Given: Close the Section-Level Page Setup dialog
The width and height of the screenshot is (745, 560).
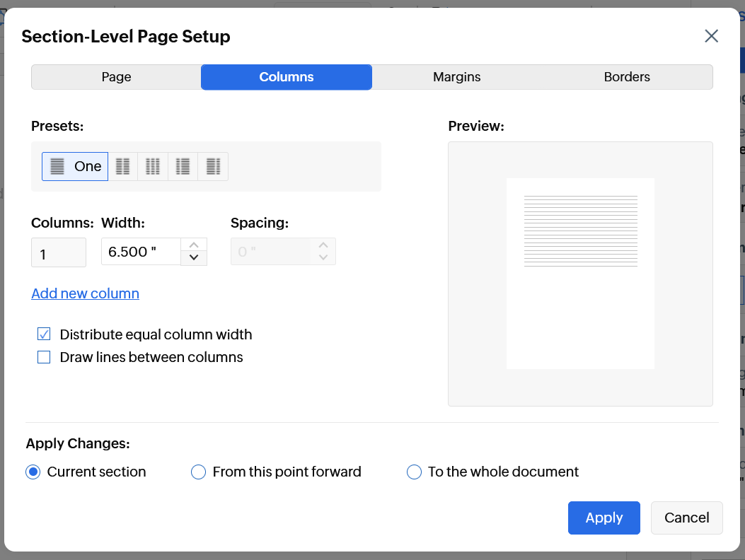Looking at the screenshot, I should [x=711, y=36].
